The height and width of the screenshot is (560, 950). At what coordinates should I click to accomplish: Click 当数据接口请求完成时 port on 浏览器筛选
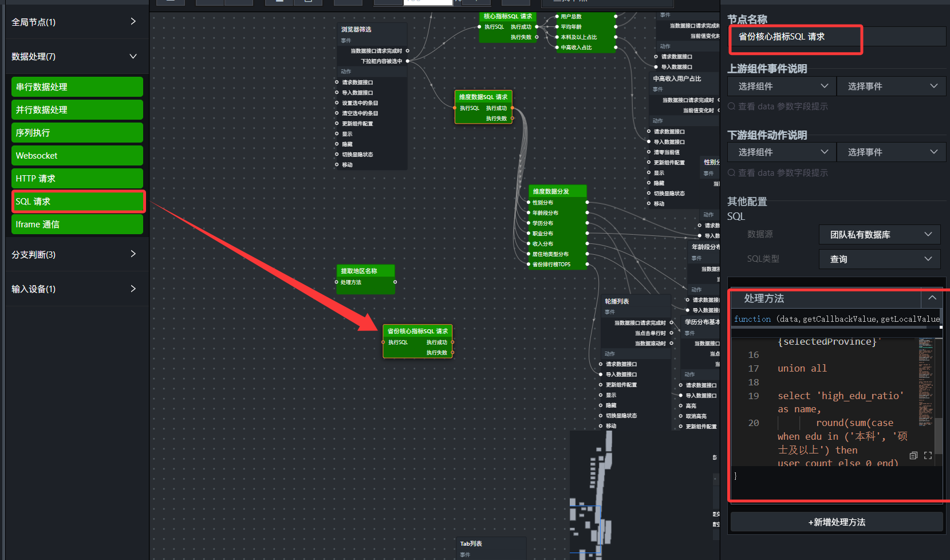point(408,51)
